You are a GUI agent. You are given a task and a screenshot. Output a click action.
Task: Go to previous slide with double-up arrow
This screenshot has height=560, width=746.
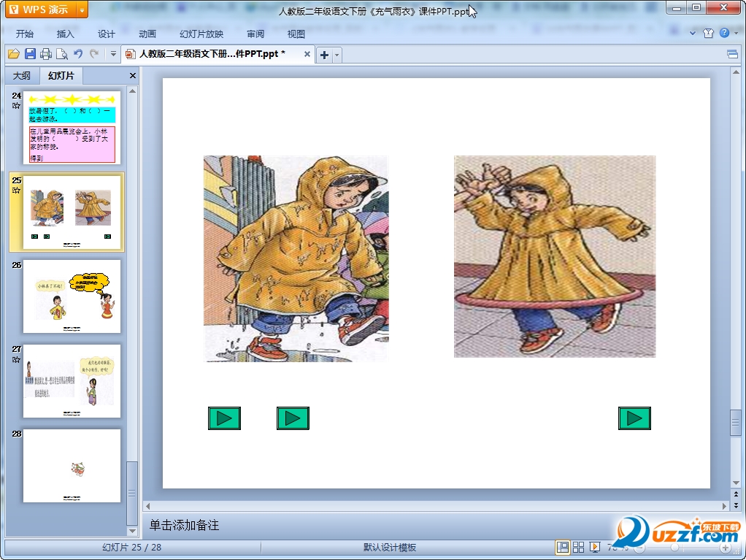click(736, 494)
